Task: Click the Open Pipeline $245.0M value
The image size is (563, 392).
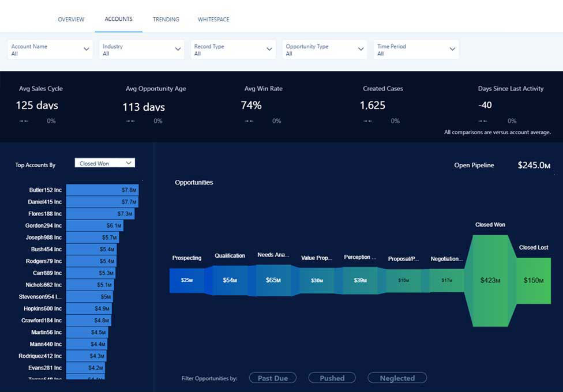Action: [x=534, y=165]
